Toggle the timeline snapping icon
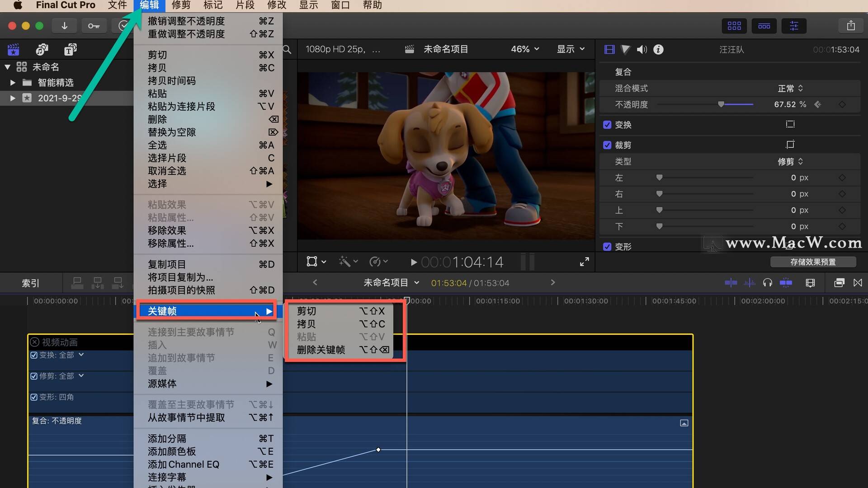Screen dimensions: 868x488 [x=786, y=283]
